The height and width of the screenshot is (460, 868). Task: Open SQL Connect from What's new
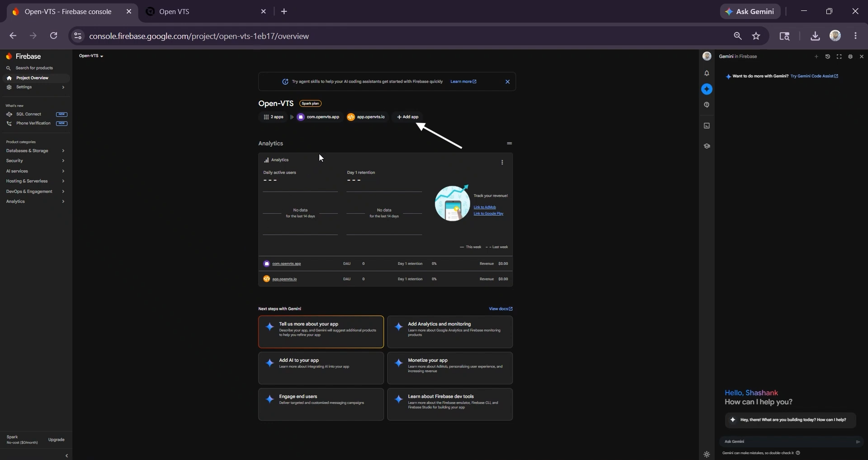tap(36, 114)
